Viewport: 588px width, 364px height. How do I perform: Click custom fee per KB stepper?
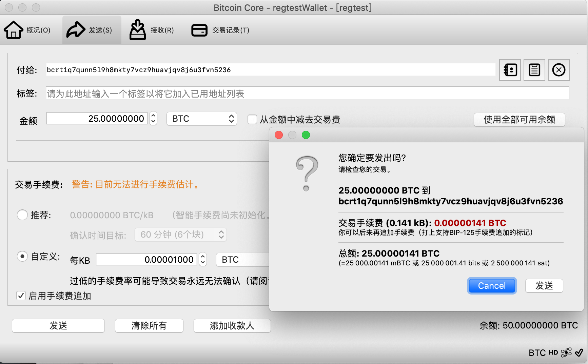point(203,260)
